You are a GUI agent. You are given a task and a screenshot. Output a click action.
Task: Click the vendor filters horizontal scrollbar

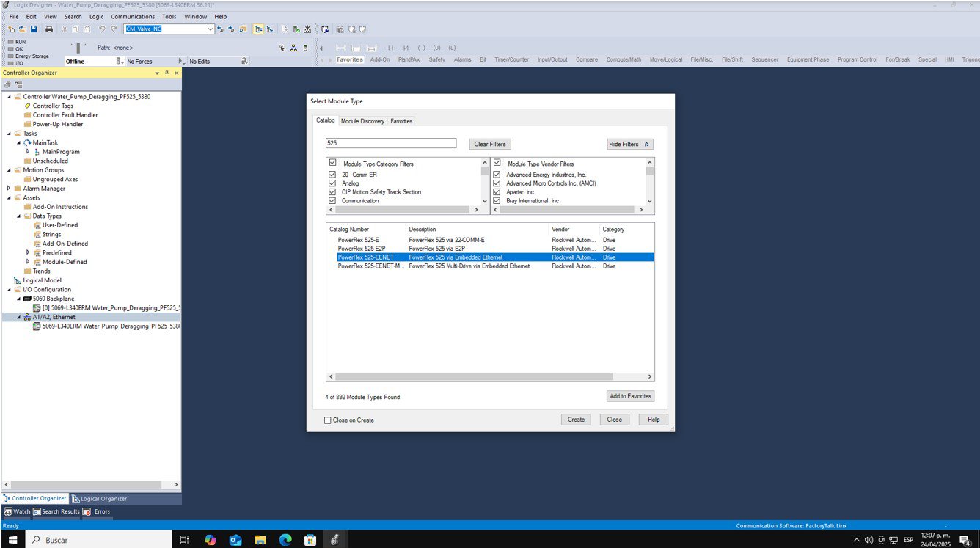[x=569, y=210]
